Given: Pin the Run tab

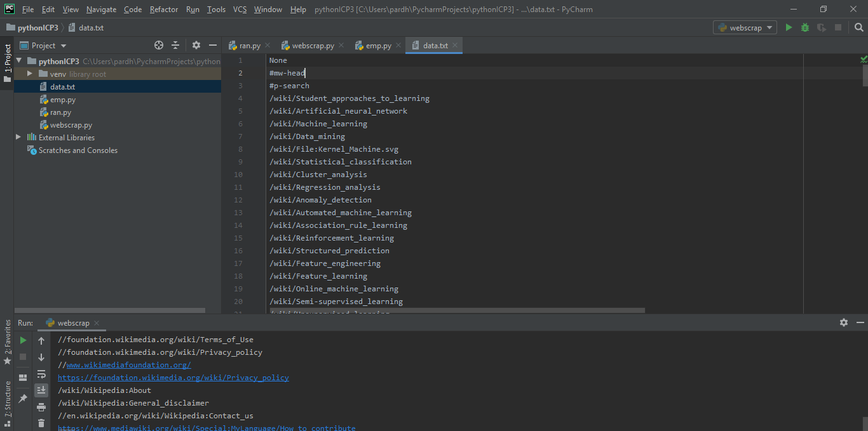Looking at the screenshot, I should (x=23, y=398).
